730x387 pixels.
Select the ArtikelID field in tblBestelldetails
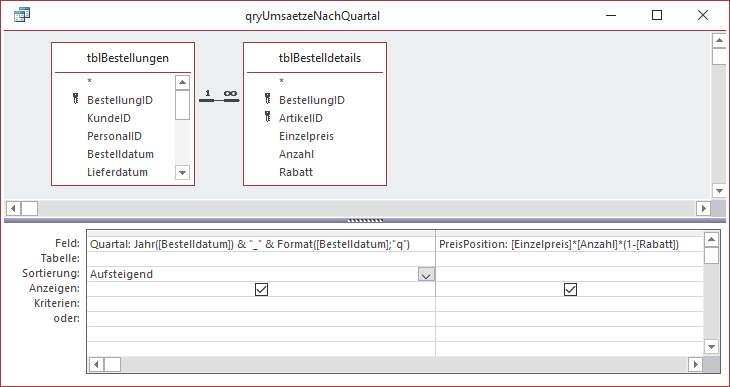(301, 118)
